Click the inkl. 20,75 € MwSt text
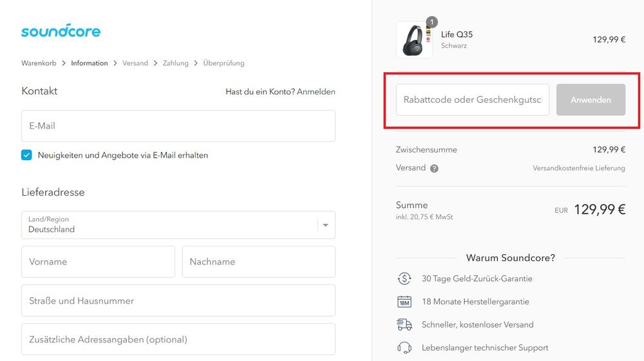The width and height of the screenshot is (644, 361). [424, 217]
